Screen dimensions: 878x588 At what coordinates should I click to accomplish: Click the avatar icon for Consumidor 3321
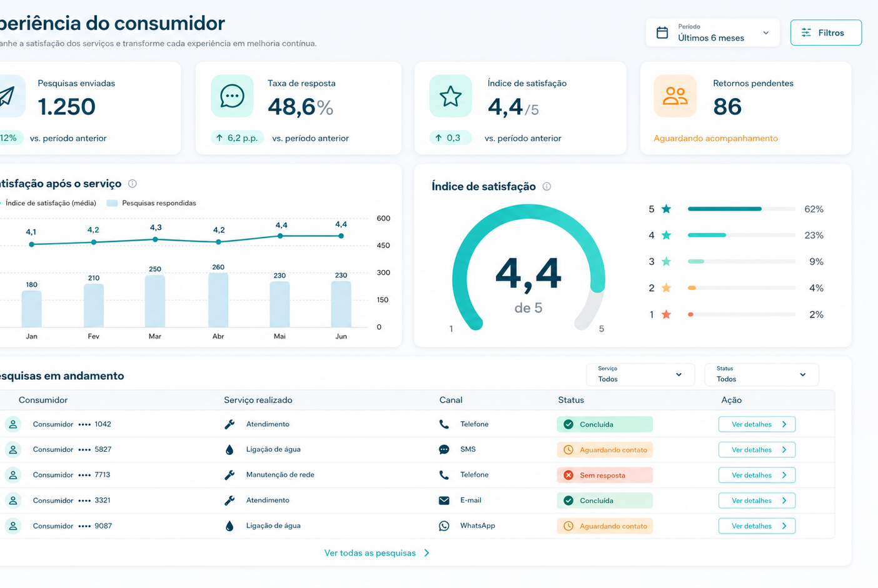click(13, 501)
